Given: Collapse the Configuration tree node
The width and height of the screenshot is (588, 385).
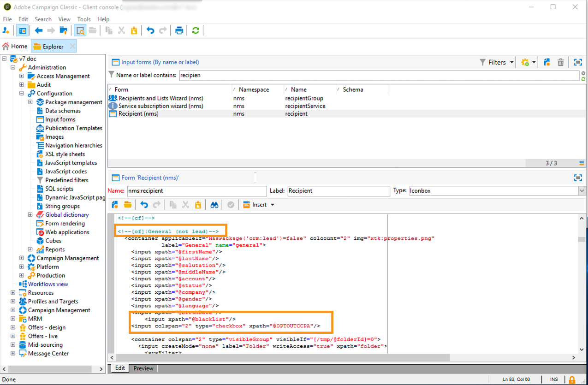Looking at the screenshot, I should coord(22,94).
